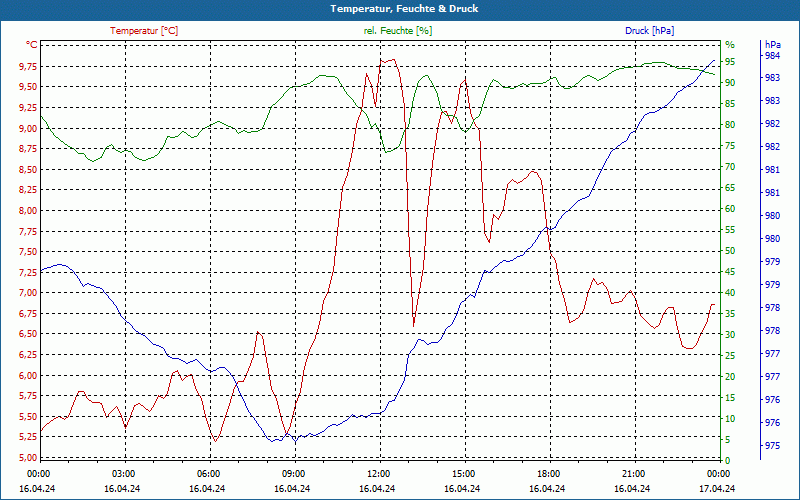Screen dimensions: 800x500
Task: Select the red "Temperatur [°C]" legend label
Action: pos(144,31)
